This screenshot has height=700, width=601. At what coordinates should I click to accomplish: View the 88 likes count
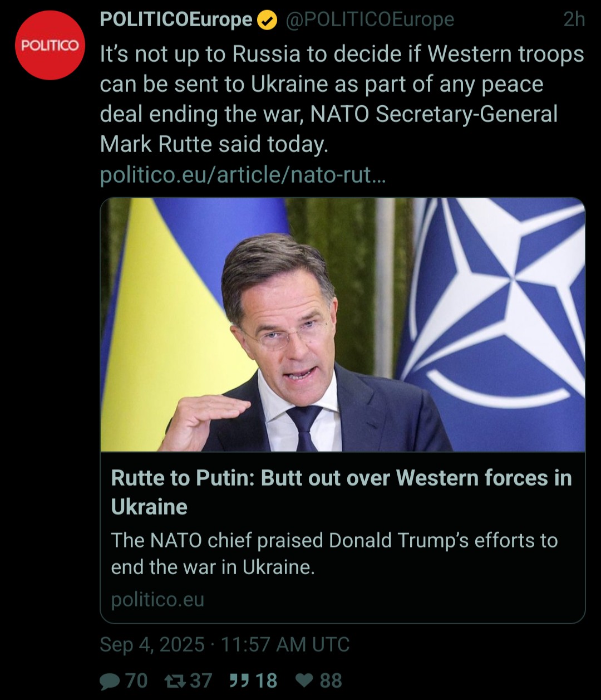pos(331,681)
